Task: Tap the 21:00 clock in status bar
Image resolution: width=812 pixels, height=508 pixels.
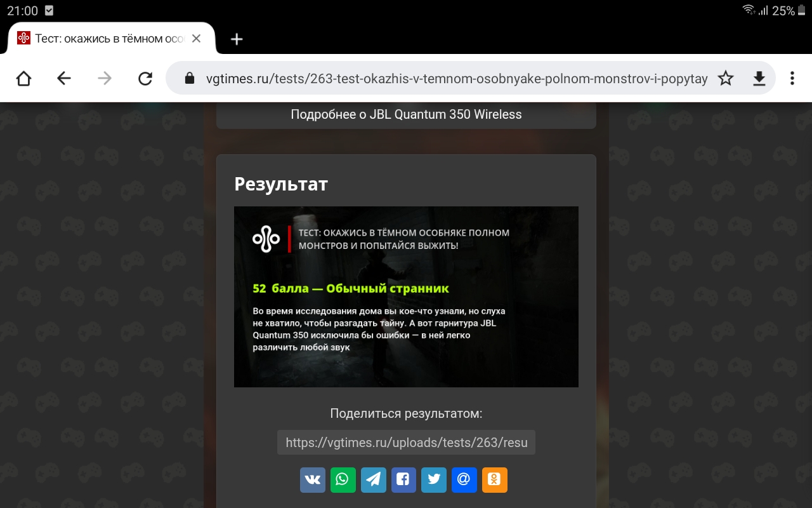Action: 22,11
